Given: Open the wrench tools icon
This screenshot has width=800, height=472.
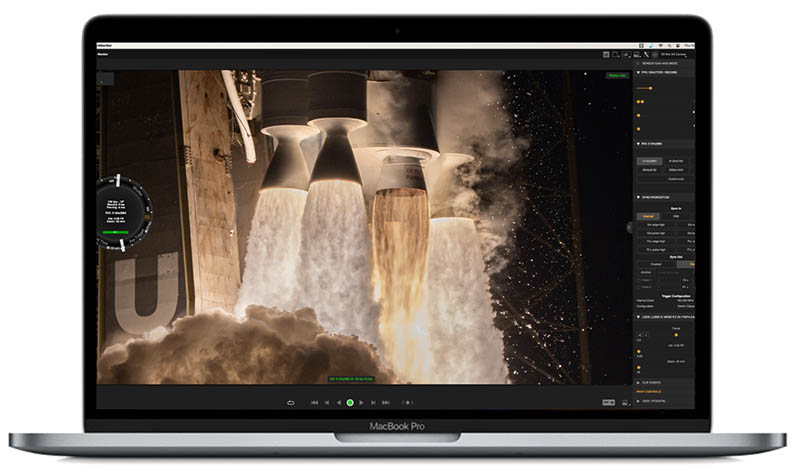Looking at the screenshot, I should (x=646, y=55).
